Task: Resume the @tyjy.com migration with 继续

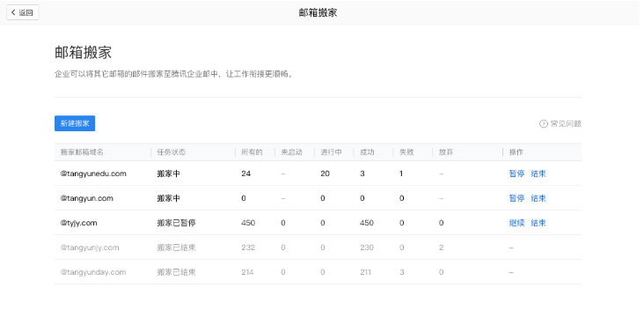Action: [516, 223]
